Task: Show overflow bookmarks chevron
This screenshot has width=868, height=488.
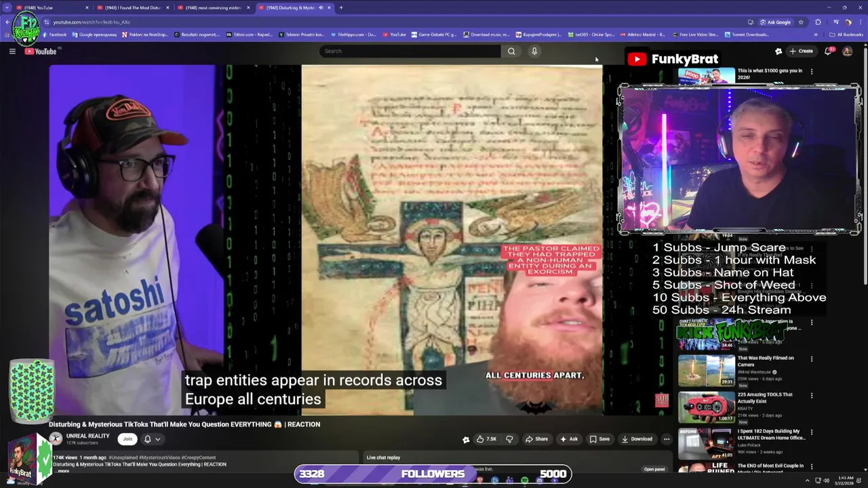Action: click(816, 35)
